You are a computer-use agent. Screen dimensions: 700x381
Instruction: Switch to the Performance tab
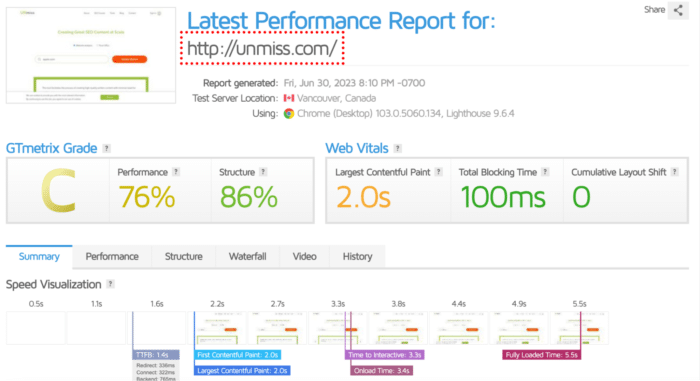pos(112,256)
